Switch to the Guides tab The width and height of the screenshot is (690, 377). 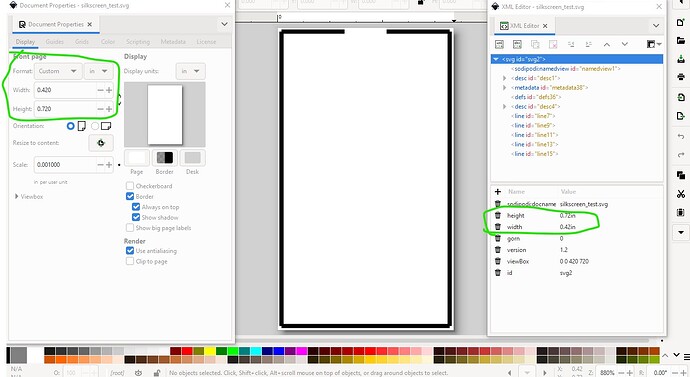pyautogui.click(x=55, y=42)
